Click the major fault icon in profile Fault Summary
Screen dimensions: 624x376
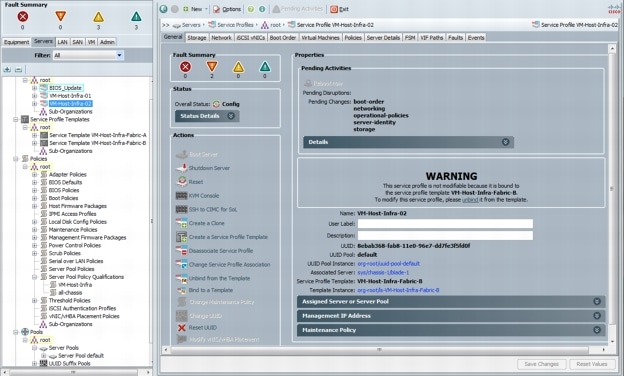pyautogui.click(x=212, y=67)
